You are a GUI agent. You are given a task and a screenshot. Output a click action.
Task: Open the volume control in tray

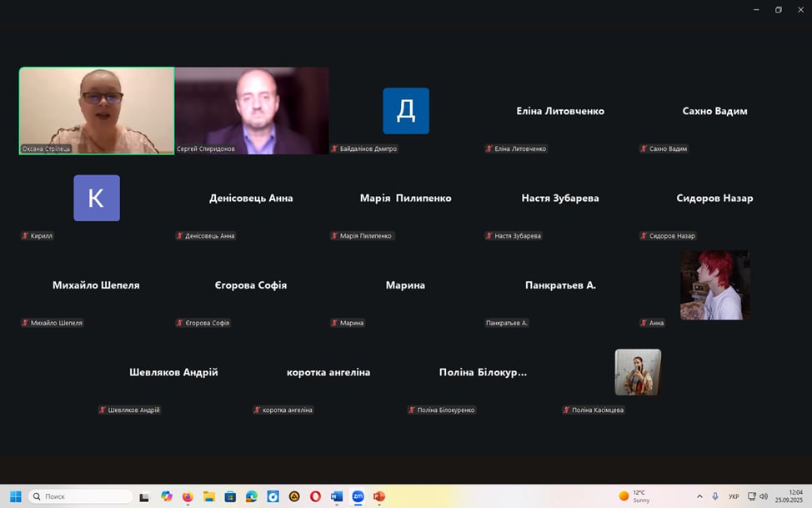click(764, 496)
